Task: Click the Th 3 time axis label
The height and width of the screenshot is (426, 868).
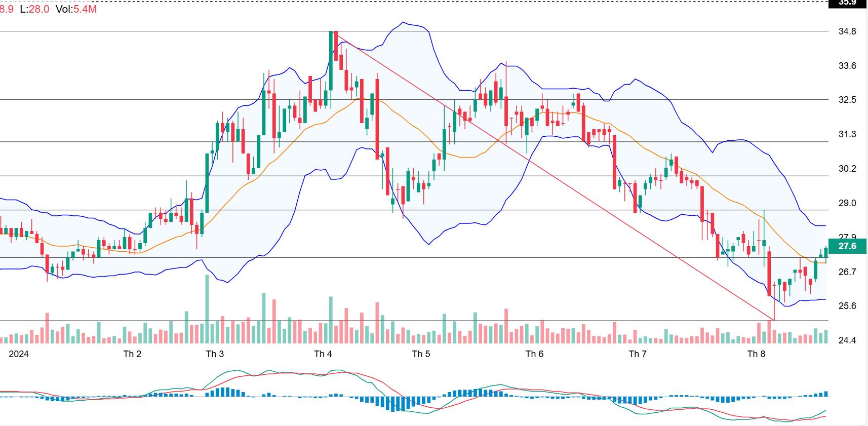Action: click(215, 354)
